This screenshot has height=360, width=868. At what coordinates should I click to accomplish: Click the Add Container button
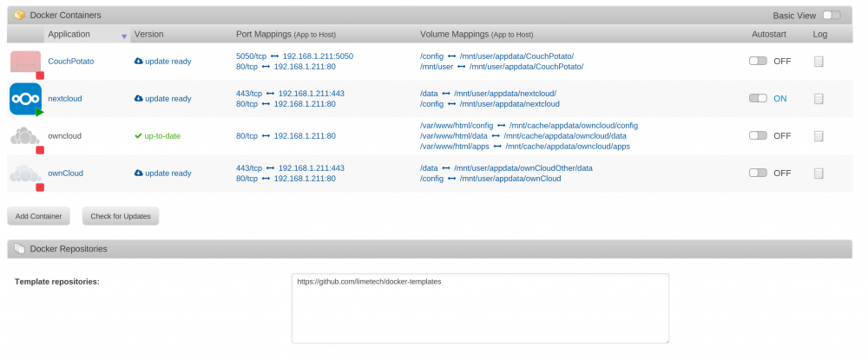click(x=39, y=216)
